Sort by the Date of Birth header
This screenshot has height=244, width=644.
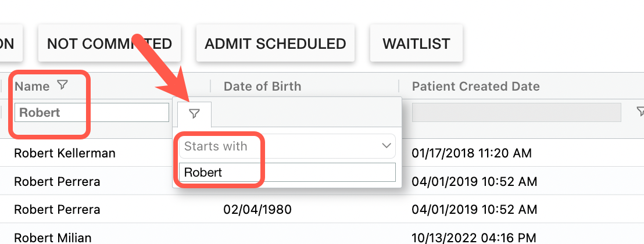pos(262,87)
